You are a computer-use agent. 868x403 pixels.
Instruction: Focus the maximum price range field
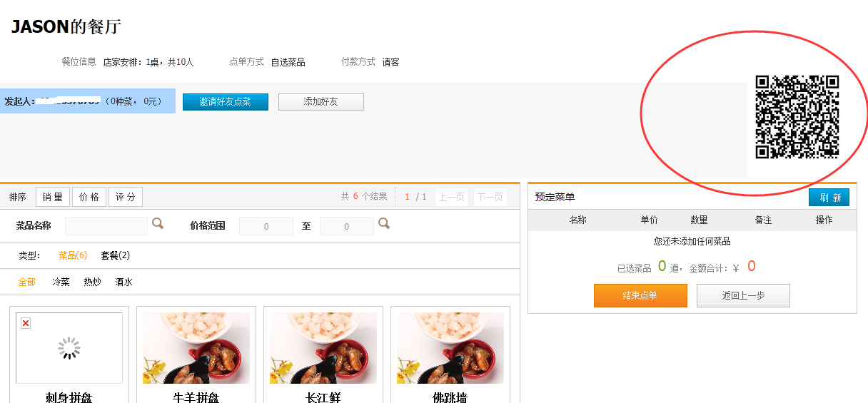[x=347, y=226]
